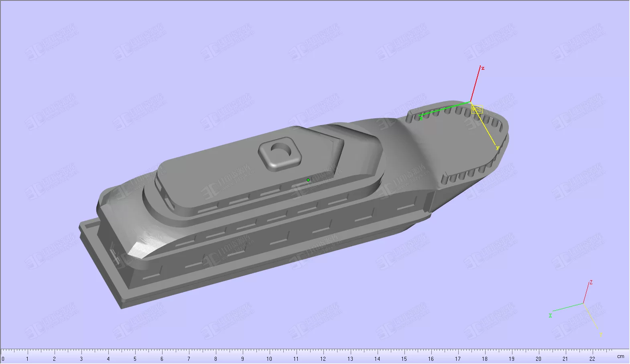Click the yellow y axis label of WCS
The width and height of the screenshot is (630, 364).
[x=497, y=148]
